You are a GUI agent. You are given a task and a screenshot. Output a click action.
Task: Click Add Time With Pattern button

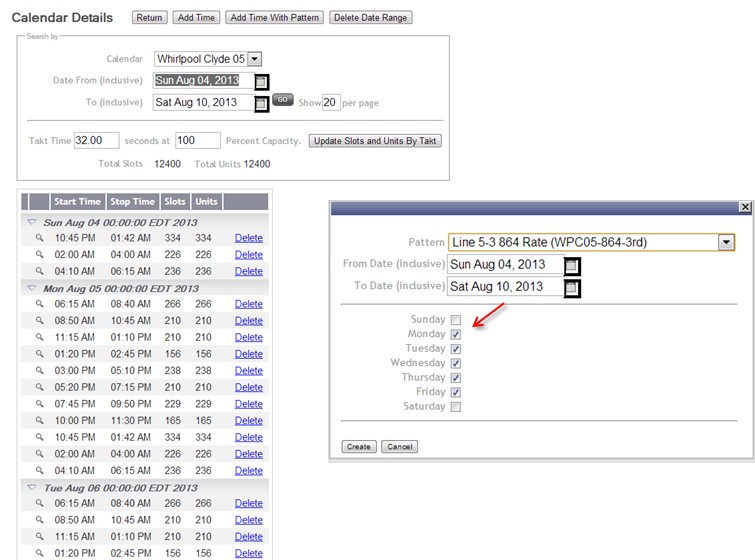click(274, 17)
